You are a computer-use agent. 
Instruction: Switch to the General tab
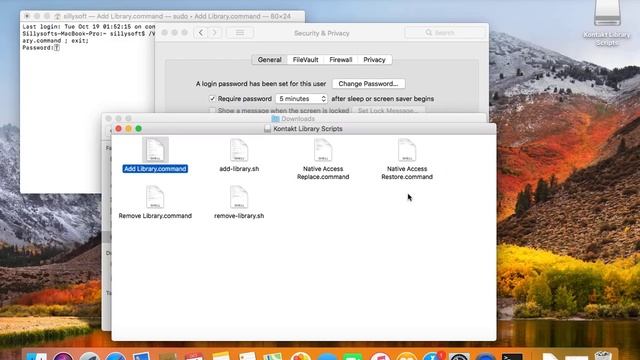(x=269, y=60)
